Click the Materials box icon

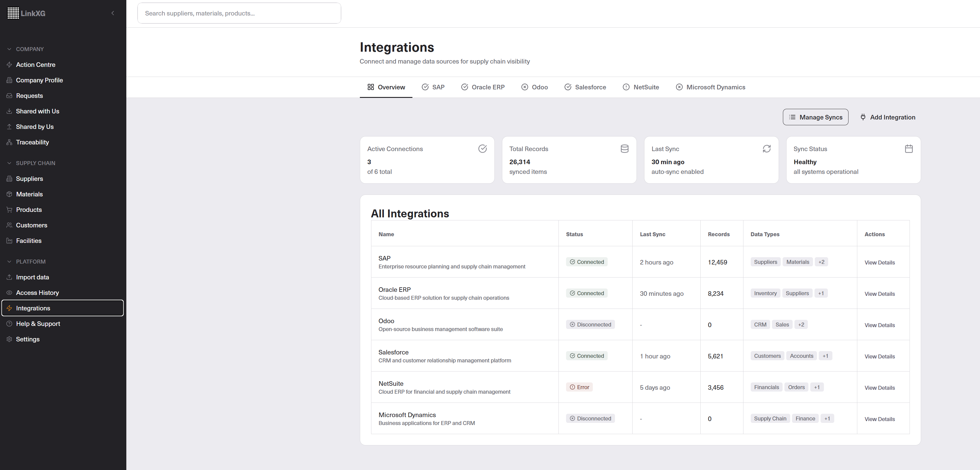tap(9, 194)
